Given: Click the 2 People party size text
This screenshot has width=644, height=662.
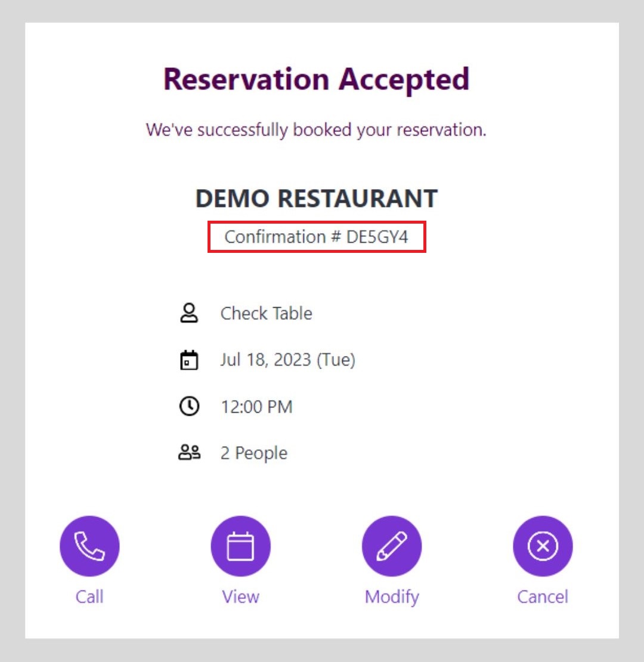Looking at the screenshot, I should 253,453.
